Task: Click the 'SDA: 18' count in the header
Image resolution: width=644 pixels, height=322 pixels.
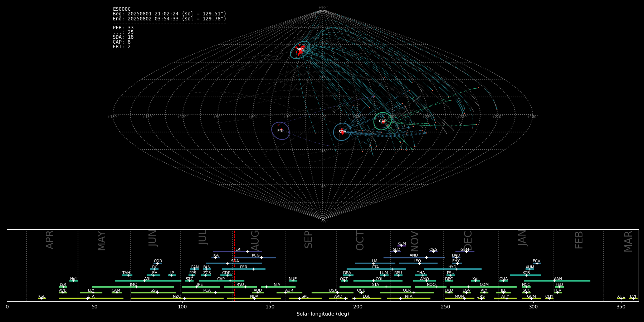Action: (123, 37)
